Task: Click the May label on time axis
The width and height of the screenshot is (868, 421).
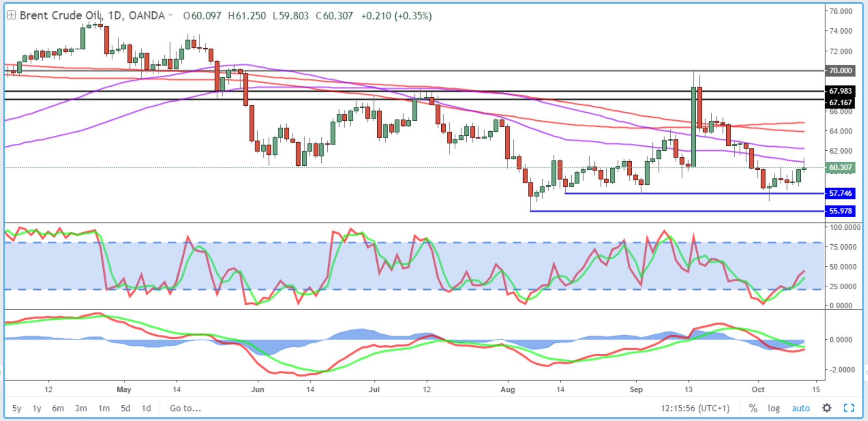Action: pyautogui.click(x=124, y=390)
